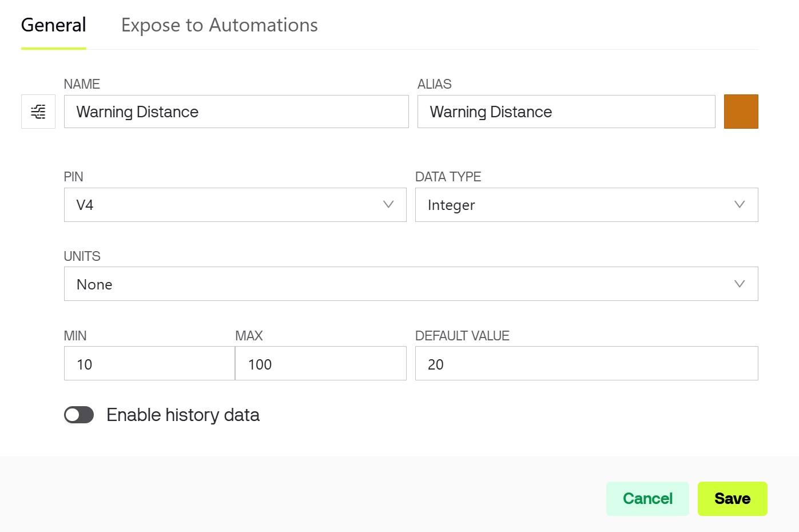Open the Expose to Automations tab
Image resolution: width=799 pixels, height=532 pixels.
click(220, 25)
